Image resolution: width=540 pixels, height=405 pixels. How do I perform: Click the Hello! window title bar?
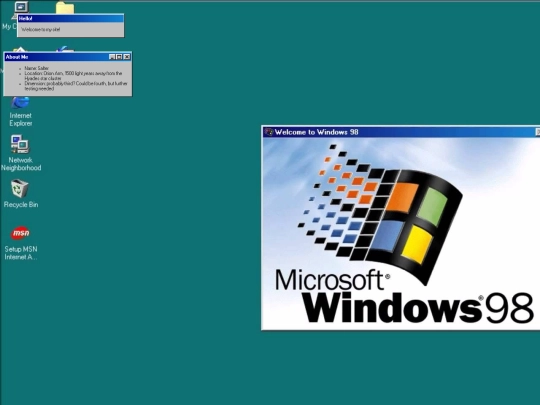[71, 19]
